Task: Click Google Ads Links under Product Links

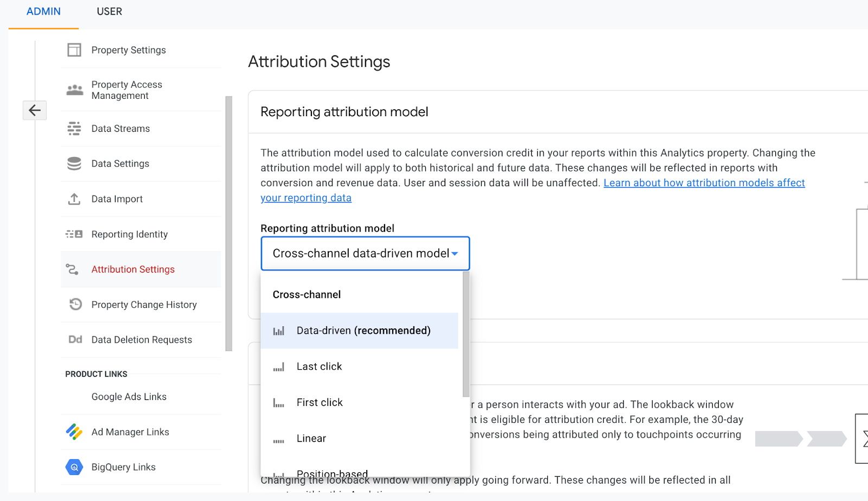Action: pyautogui.click(x=129, y=396)
